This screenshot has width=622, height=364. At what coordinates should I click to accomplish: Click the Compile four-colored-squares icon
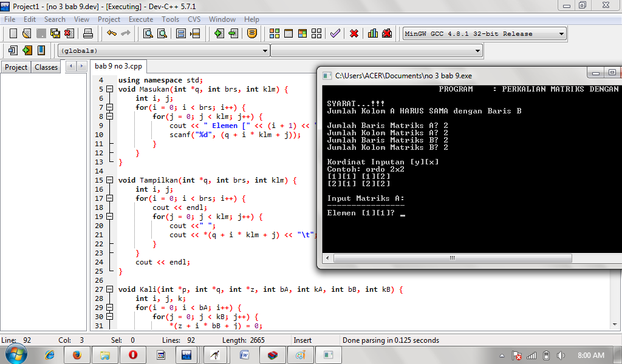275,33
